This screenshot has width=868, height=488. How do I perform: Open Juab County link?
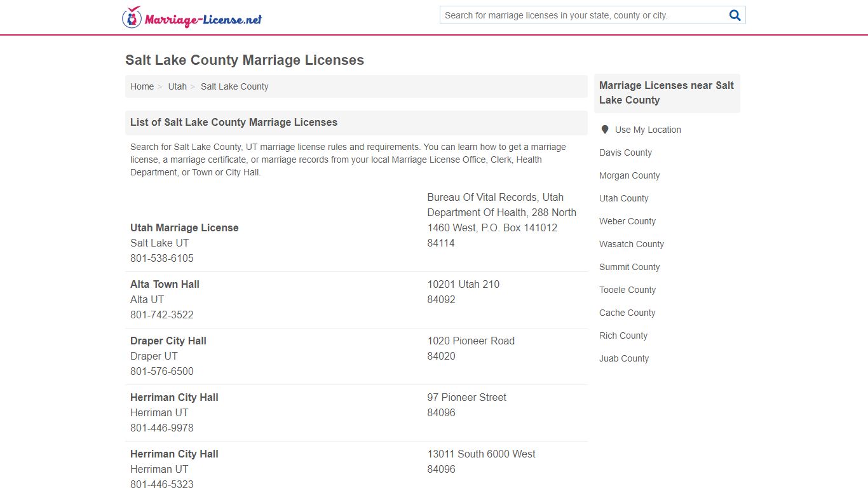[x=624, y=358]
